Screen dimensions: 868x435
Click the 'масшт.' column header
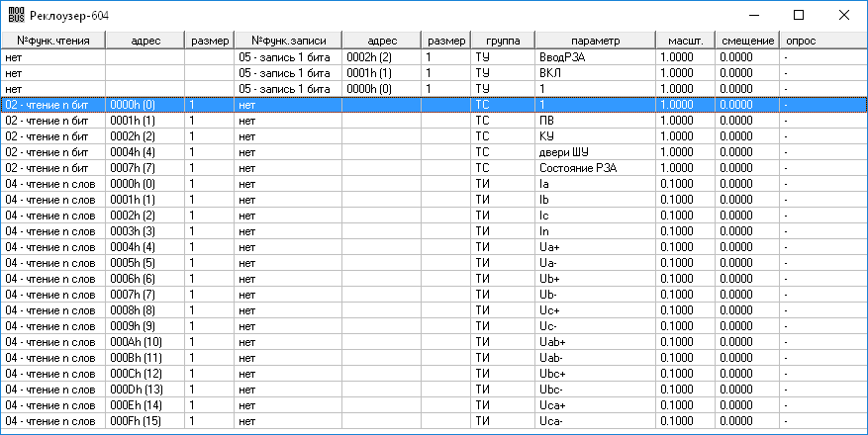point(685,41)
